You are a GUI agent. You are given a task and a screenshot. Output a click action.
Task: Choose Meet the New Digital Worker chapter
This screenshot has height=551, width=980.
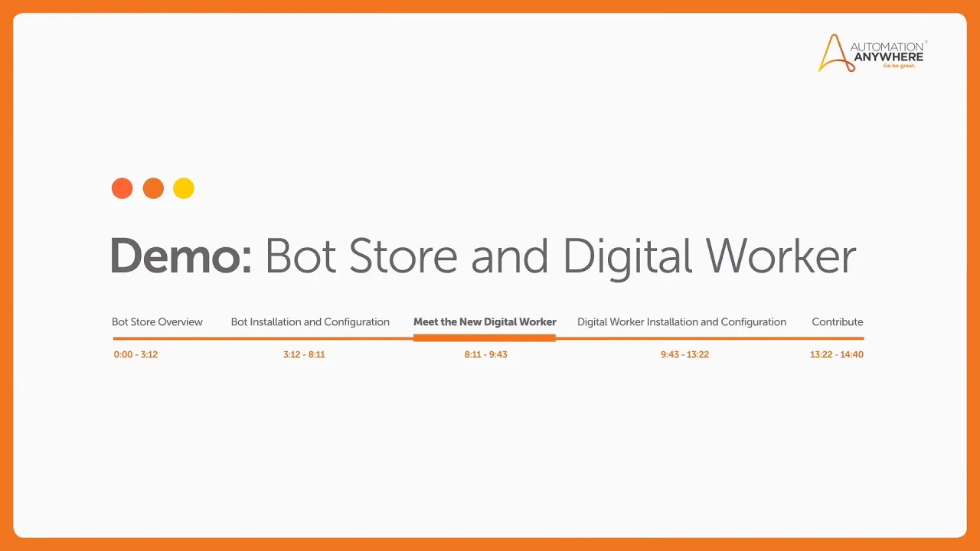point(485,322)
